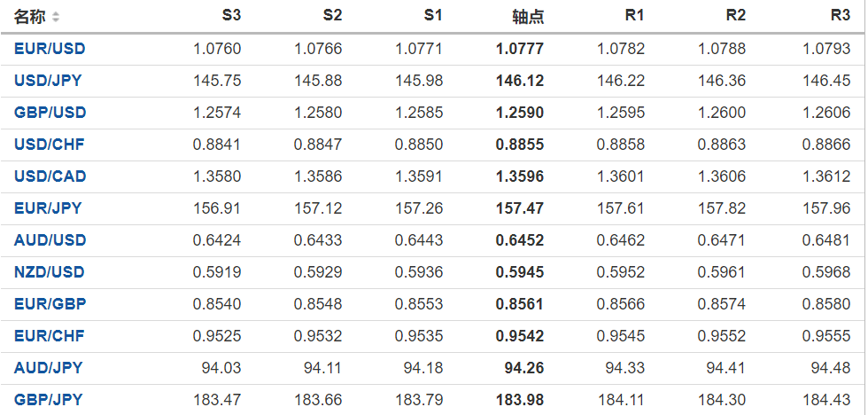Click the R3 column header
The height and width of the screenshot is (415, 868).
coord(841,16)
